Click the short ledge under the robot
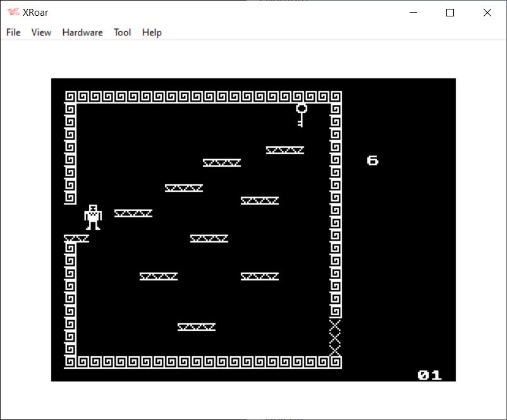This screenshot has height=420, width=507. pyautogui.click(x=76, y=238)
